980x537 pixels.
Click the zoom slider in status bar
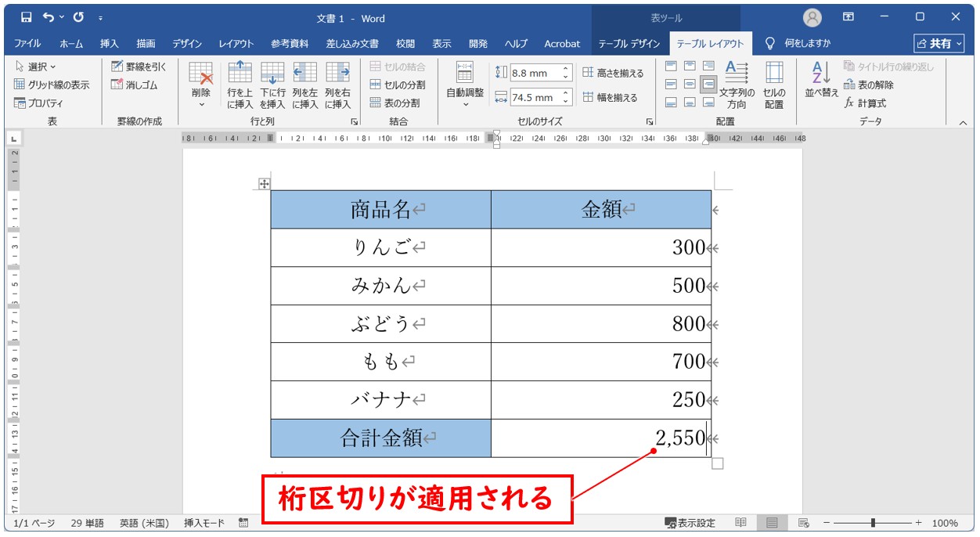pos(873,523)
